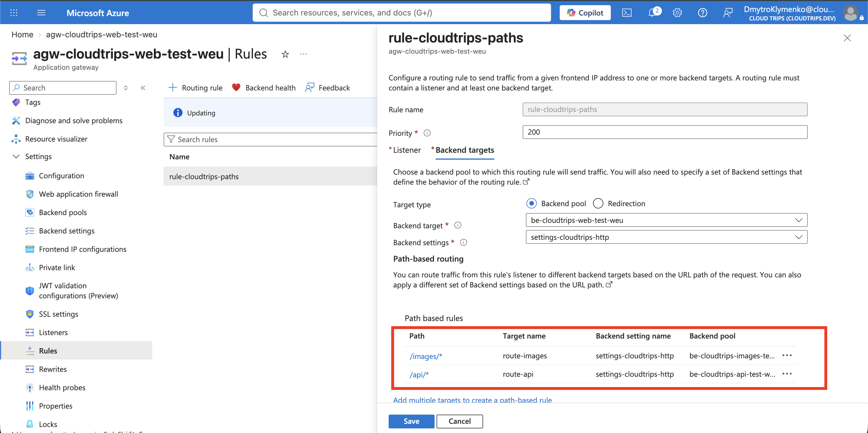Click the header feedback person icon
868x433 pixels.
[728, 13]
